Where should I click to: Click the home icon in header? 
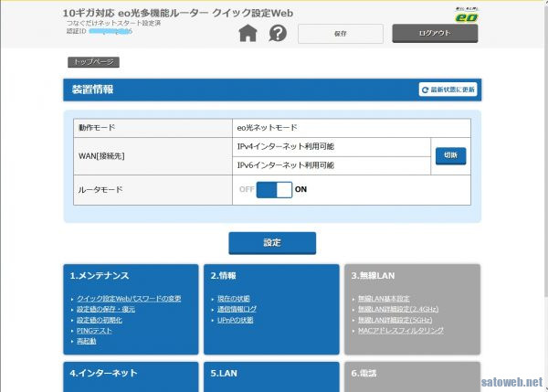248,34
